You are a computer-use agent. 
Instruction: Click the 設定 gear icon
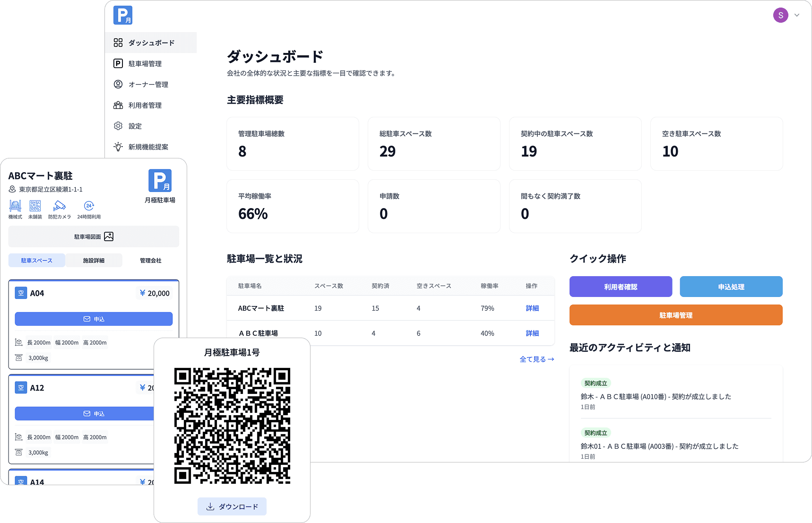tap(118, 126)
